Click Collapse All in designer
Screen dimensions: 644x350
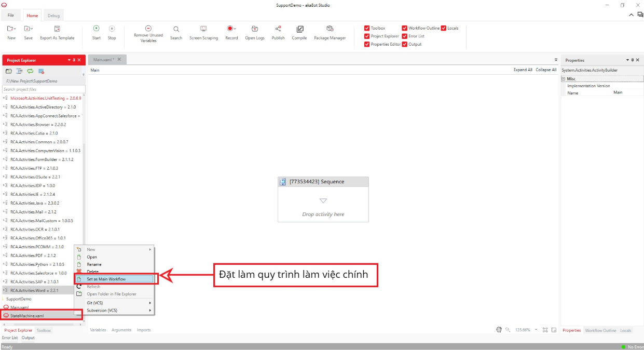point(546,70)
